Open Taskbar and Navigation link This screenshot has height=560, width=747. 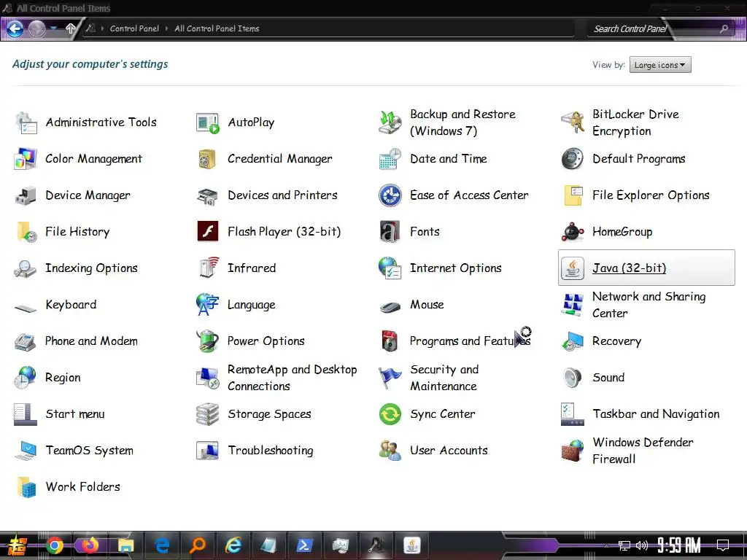pyautogui.click(x=656, y=414)
